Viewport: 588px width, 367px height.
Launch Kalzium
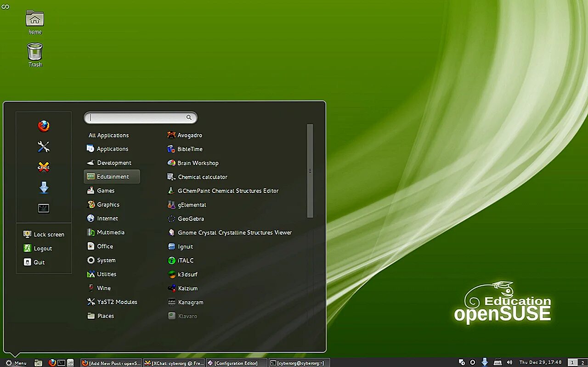pyautogui.click(x=182, y=288)
